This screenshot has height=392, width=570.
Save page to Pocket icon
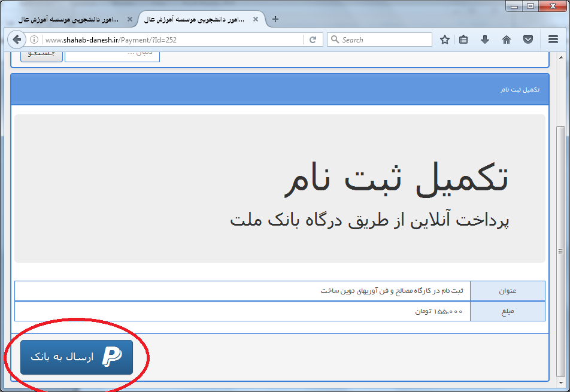(528, 39)
